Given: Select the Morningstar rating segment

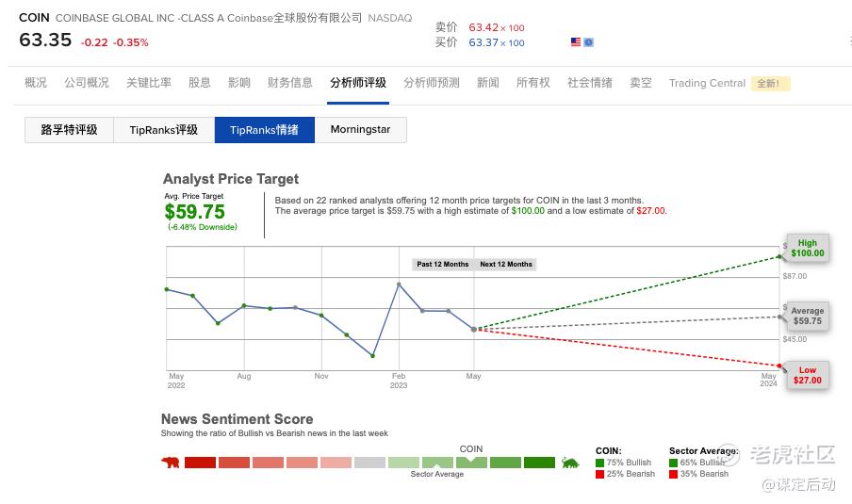Looking at the screenshot, I should (360, 130).
